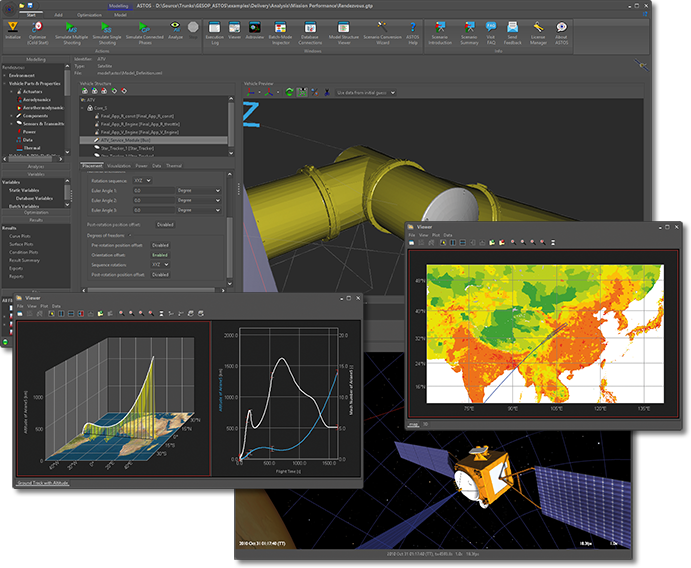
Task: Expand the Environment tree node
Action: point(5,75)
